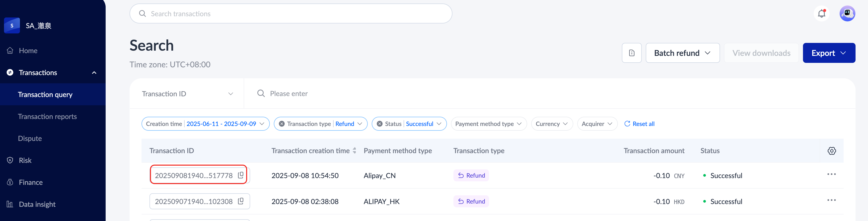
Task: Clear the Transaction type Refund filter
Action: point(282,124)
